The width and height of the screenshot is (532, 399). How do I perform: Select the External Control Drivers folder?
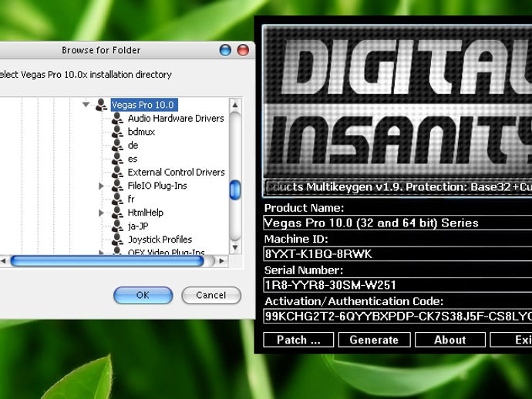click(x=176, y=173)
